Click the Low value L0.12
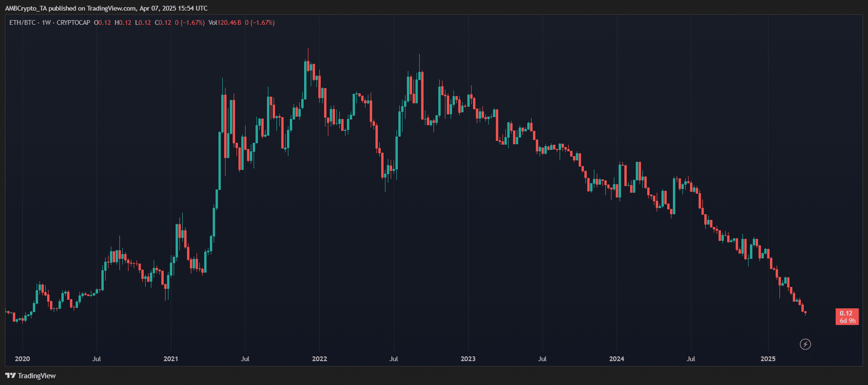868x385 pixels. (143, 23)
